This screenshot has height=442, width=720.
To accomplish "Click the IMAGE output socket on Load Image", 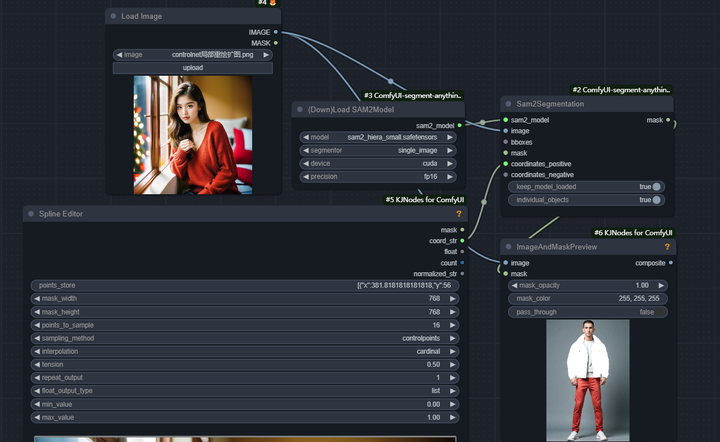I will click(276, 32).
